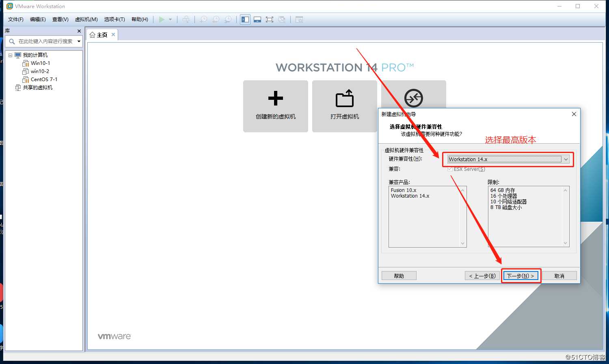This screenshot has width=609, height=364.
Task: Click the compatible products list scroll-down arrow
Action: click(x=463, y=243)
